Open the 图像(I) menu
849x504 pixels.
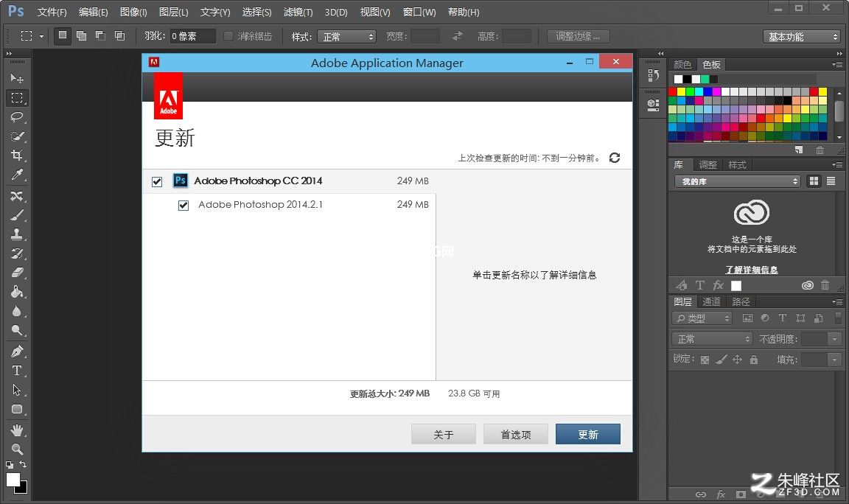pyautogui.click(x=133, y=12)
